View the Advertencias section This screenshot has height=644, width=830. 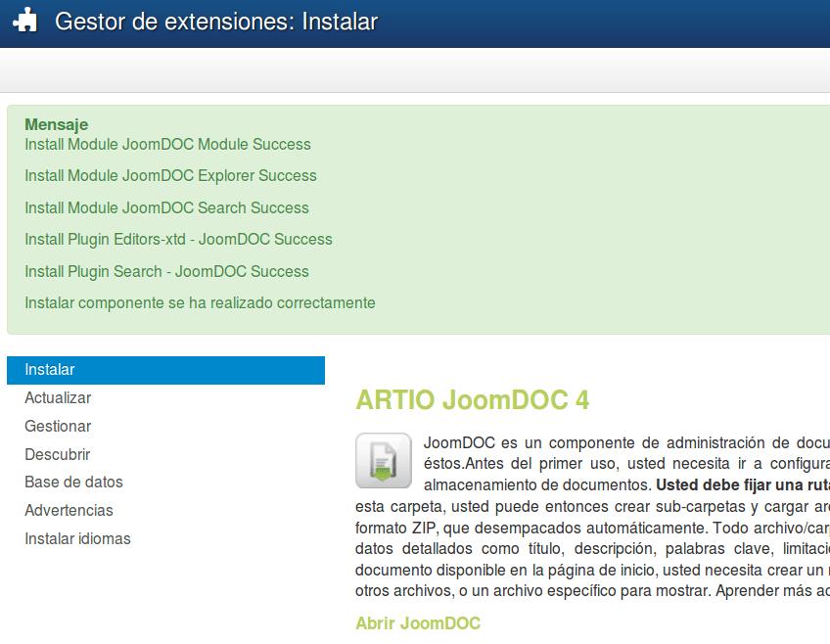click(69, 510)
